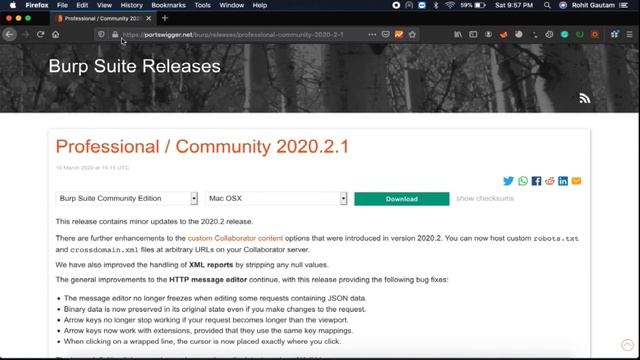Open Spotlight search in menu bar
This screenshot has width=640, height=360.
pos(547,5)
